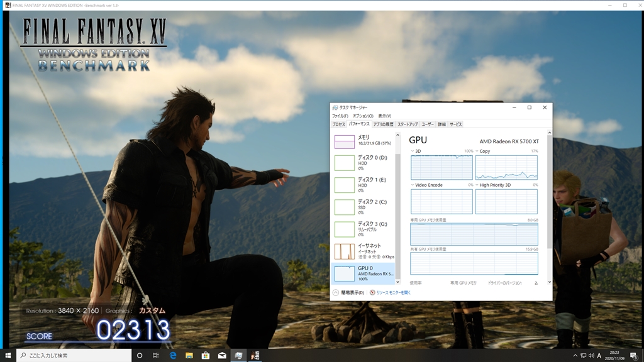Click the Microsoft Edge taskbar icon
The image size is (644, 362).
coord(172,356)
